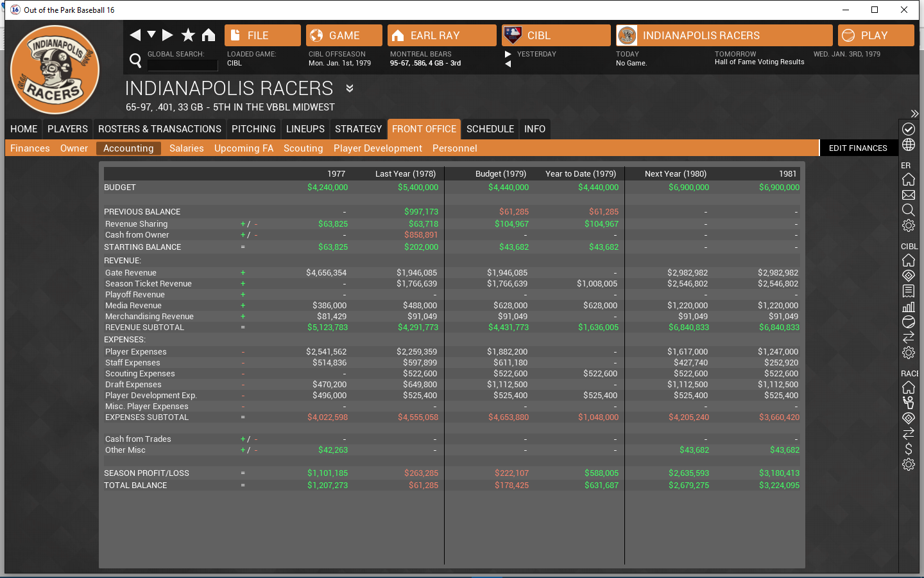Click the back arrow below YESTERDAY
The height and width of the screenshot is (578, 924).
pyautogui.click(x=508, y=64)
